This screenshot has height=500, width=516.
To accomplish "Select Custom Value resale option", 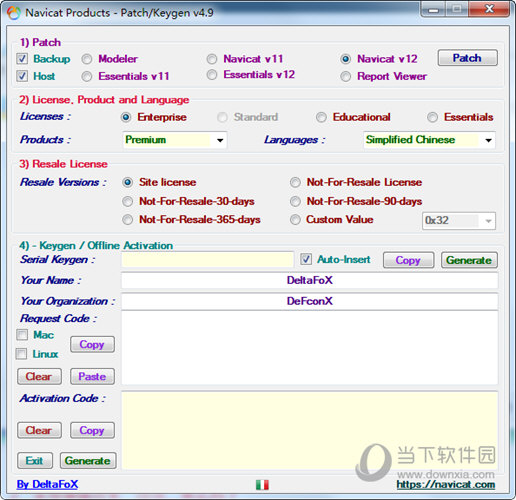I will point(295,220).
